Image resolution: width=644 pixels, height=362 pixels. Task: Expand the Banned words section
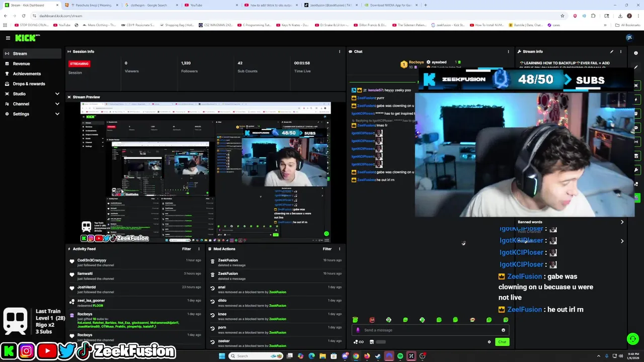[622, 222]
